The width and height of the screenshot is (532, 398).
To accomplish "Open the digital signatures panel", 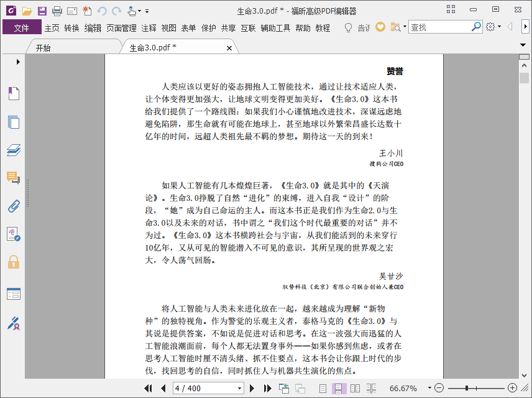I will (14, 234).
